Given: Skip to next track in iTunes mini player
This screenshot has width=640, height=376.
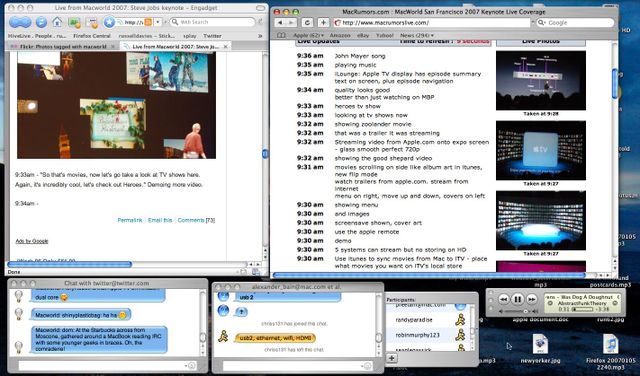Looking at the screenshot, I should click(x=531, y=299).
